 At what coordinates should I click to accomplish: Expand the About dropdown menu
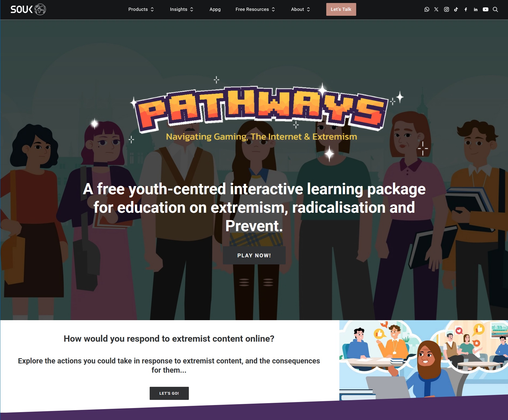point(301,10)
